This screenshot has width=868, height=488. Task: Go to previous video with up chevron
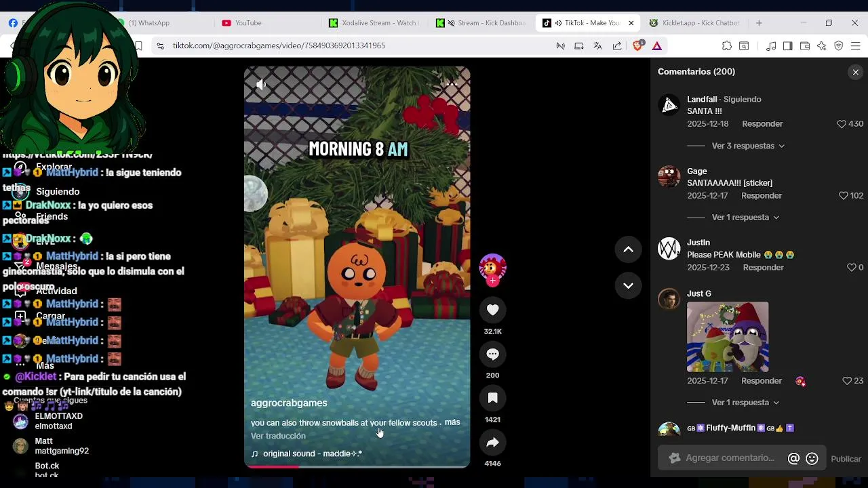(628, 249)
